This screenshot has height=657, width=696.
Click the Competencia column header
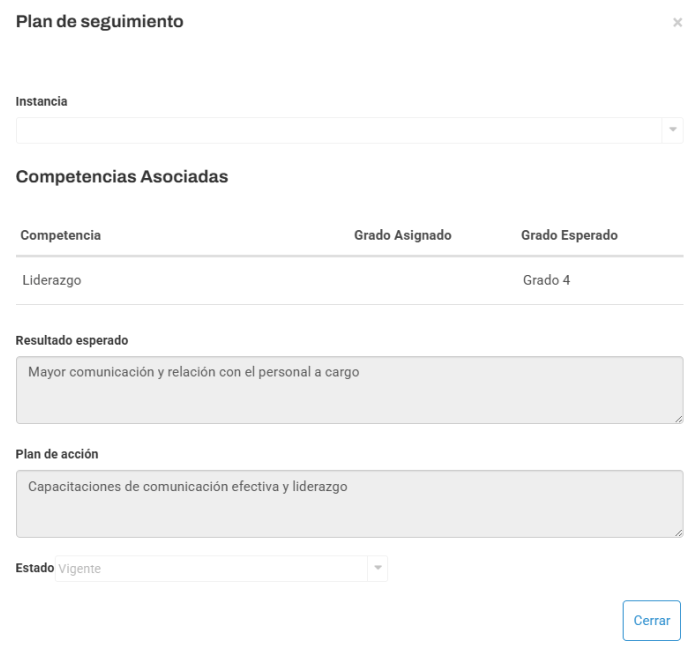click(61, 235)
